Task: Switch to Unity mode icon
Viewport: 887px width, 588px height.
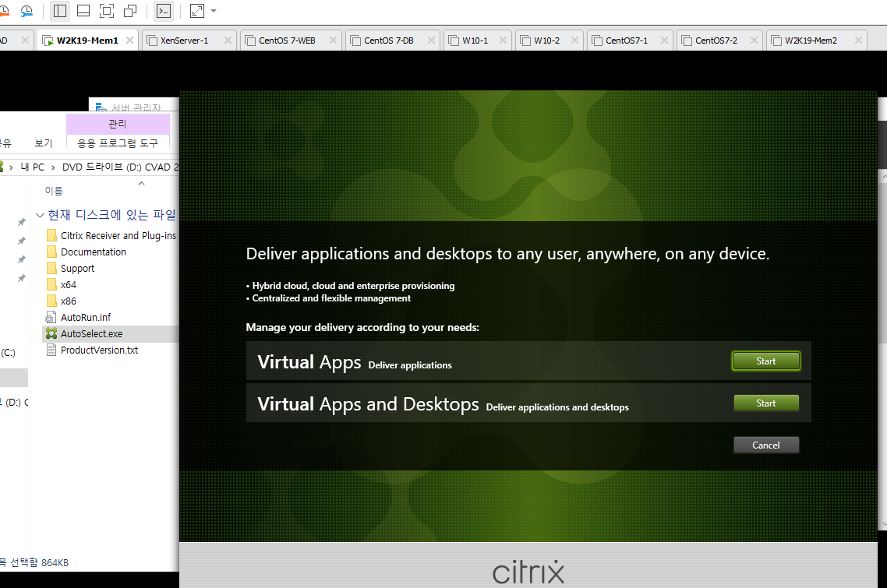Action: [x=130, y=11]
